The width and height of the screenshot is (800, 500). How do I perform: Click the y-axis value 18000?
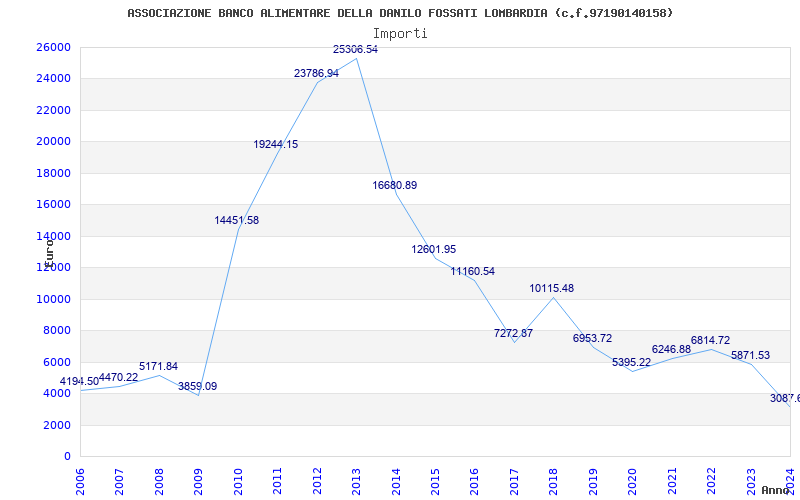53,173
